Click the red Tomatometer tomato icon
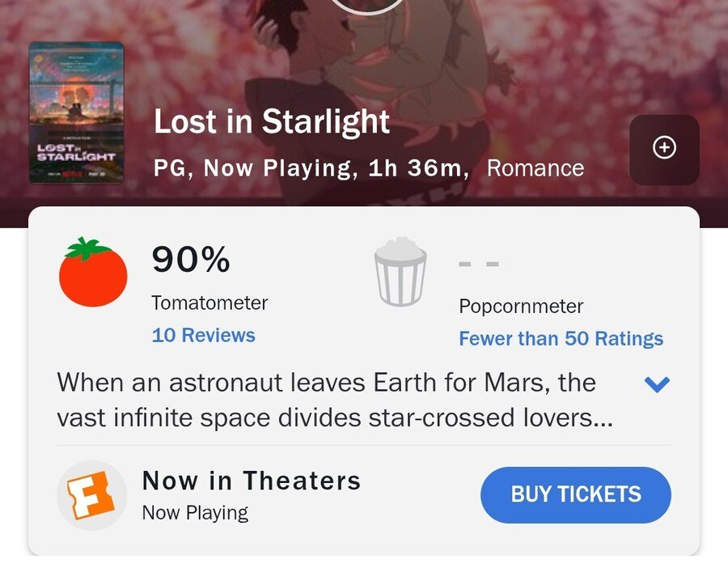 click(x=93, y=272)
